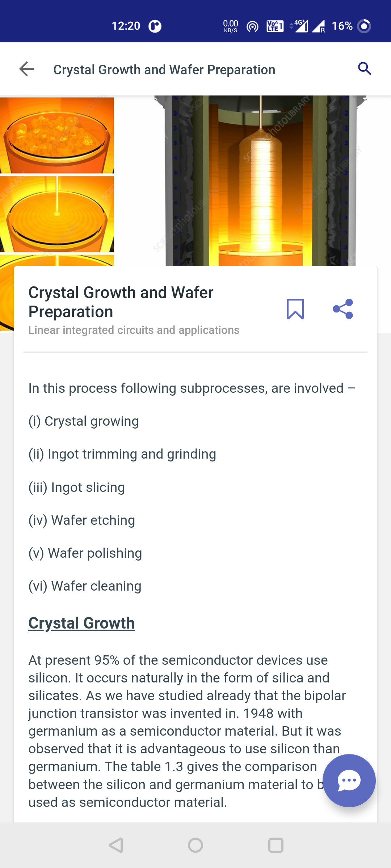Viewport: 391px width, 868px height.
Task: Open the floating chat bubble button
Action: [x=349, y=780]
